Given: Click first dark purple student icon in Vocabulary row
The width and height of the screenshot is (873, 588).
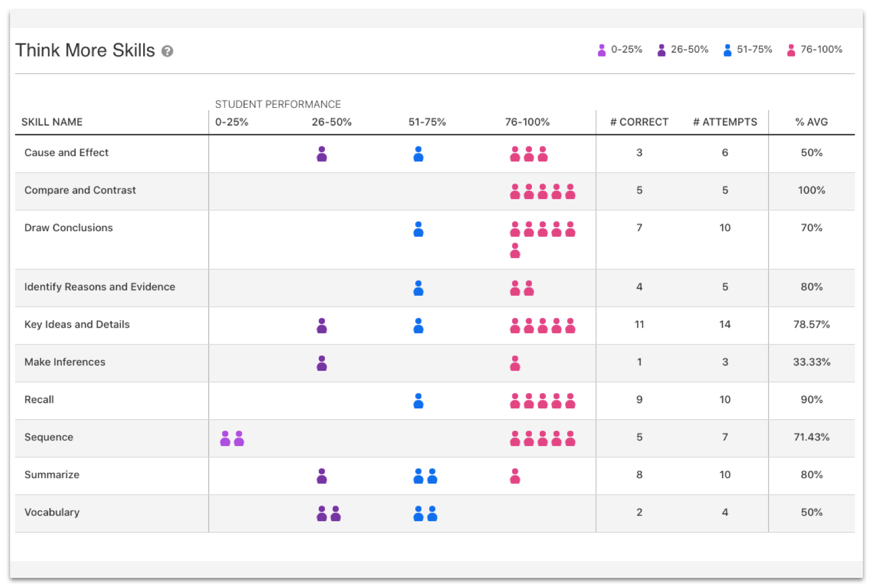Looking at the screenshot, I should (321, 513).
